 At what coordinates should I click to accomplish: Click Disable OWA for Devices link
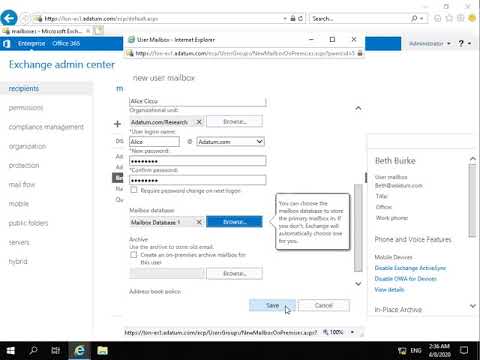click(x=406, y=279)
